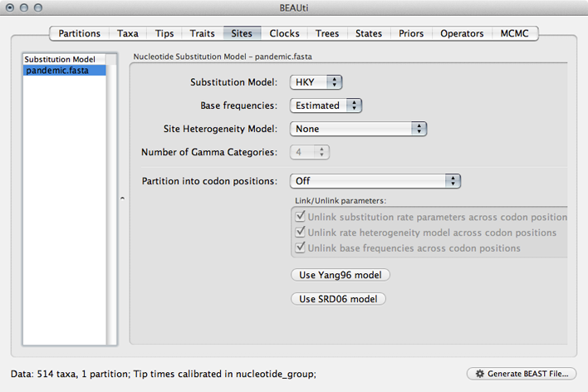This screenshot has height=392, width=588.
Task: Click the red close window button
Action: [x=11, y=7]
